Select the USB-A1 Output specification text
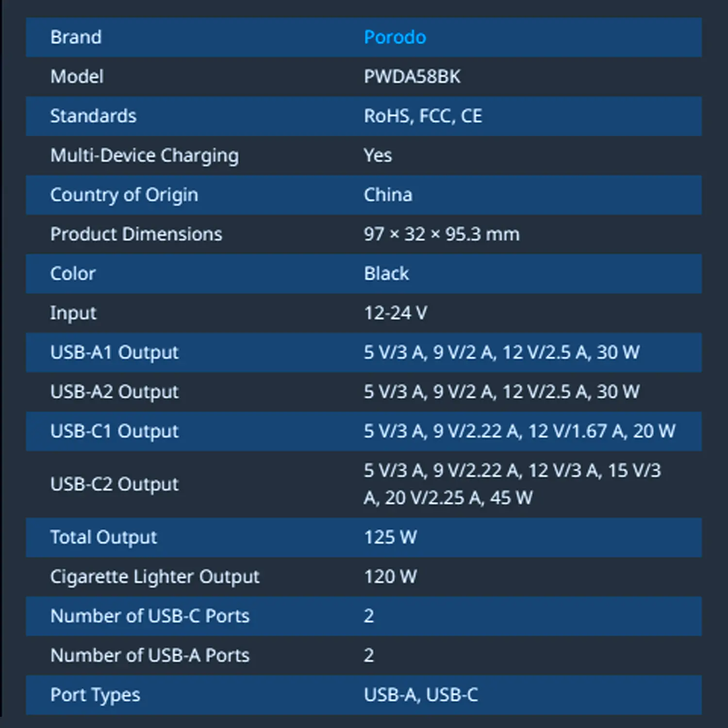 coord(502,352)
